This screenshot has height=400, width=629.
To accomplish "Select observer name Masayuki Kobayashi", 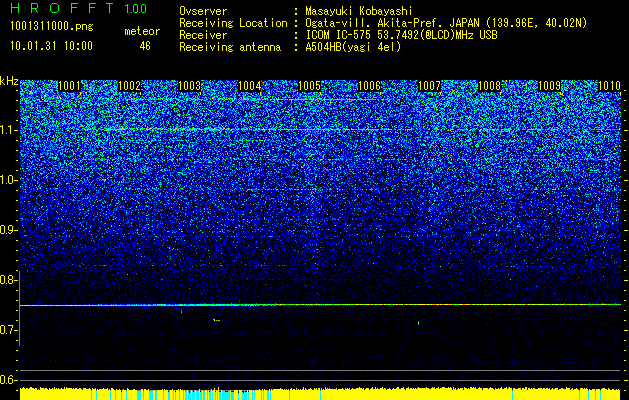I will [358, 11].
